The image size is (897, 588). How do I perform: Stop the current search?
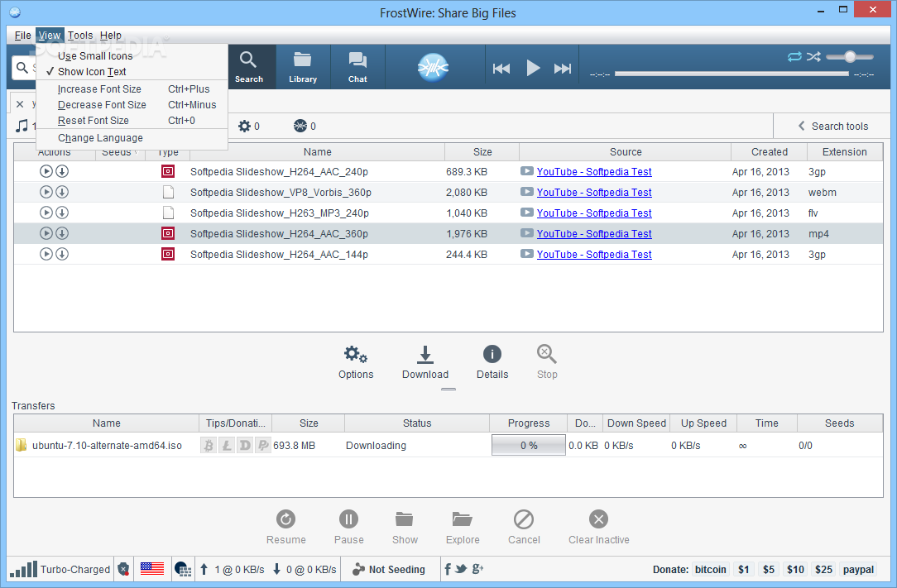[547, 362]
